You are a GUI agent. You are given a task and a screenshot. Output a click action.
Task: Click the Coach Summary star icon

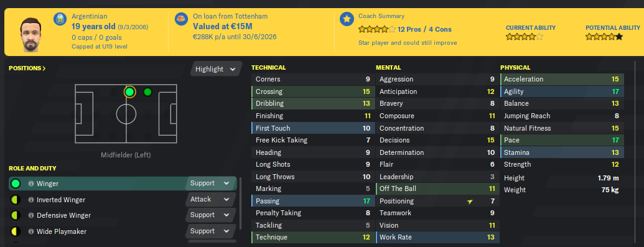[347, 19]
